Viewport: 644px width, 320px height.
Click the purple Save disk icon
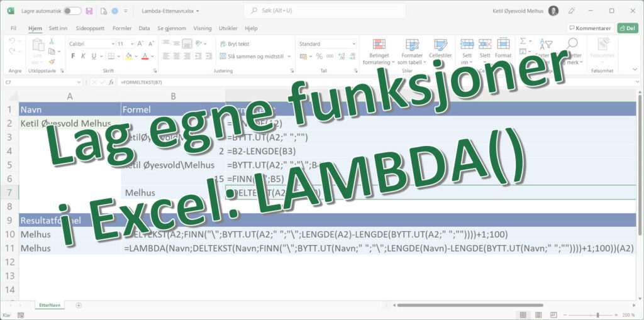pyautogui.click(x=89, y=11)
